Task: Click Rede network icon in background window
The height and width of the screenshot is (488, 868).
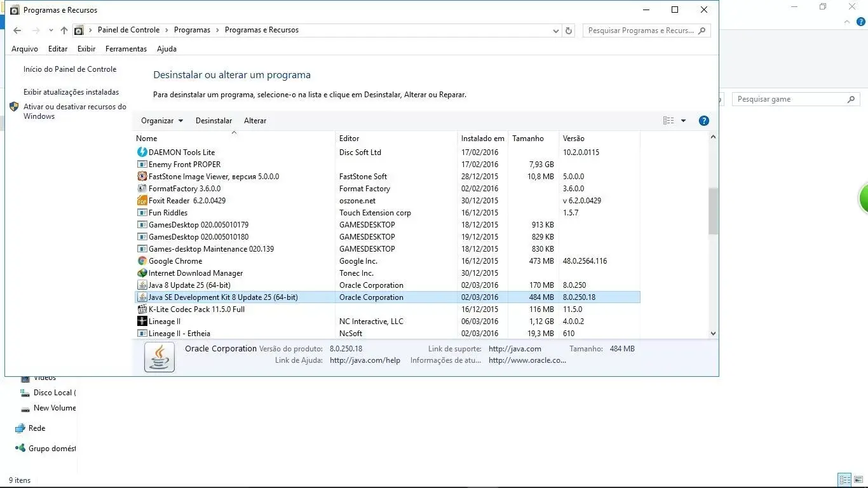Action: [x=20, y=428]
